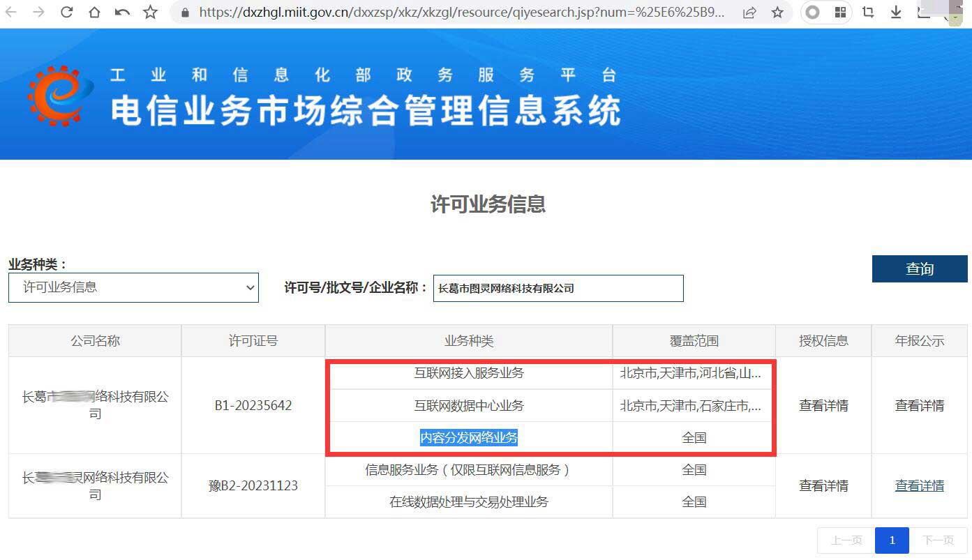Viewport: 972px width, 560px height.
Task: Open 授权信息 查看详情 for 豫B2-20231123
Action: [823, 485]
